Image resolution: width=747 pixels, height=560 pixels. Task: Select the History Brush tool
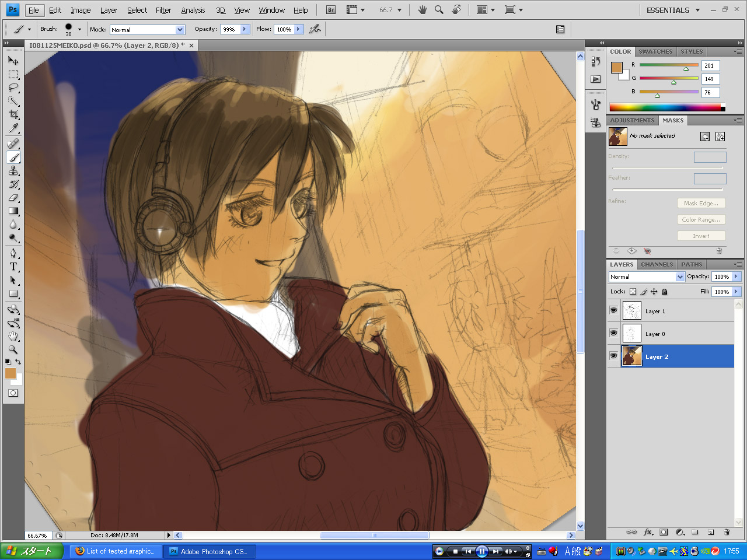pyautogui.click(x=13, y=184)
